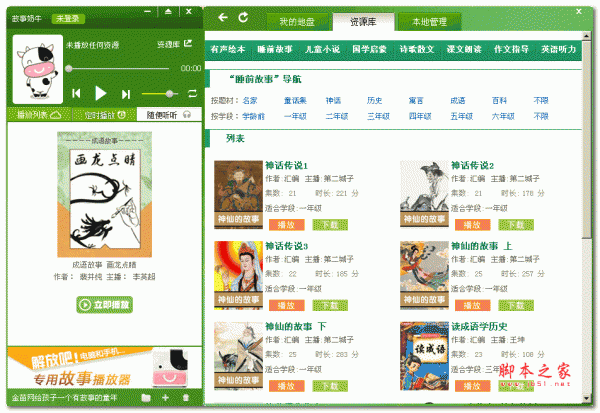The width and height of the screenshot is (600, 413).
Task: Click the 立即播放 button
Action: coord(104,305)
